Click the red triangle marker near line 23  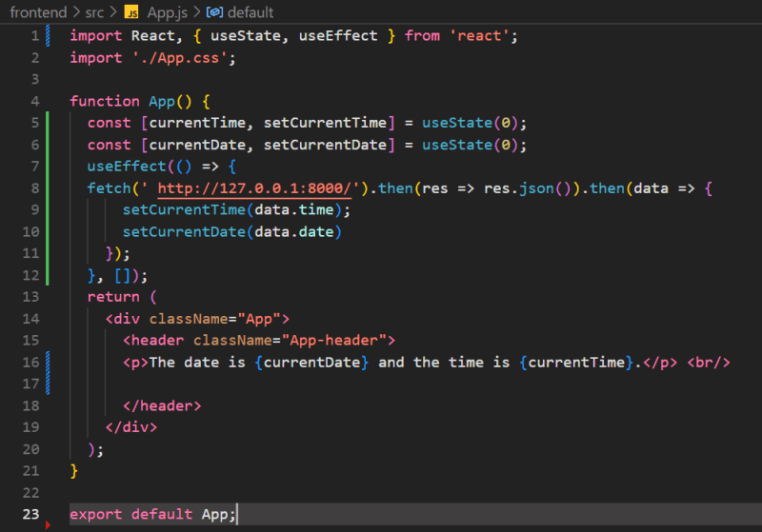click(x=48, y=524)
